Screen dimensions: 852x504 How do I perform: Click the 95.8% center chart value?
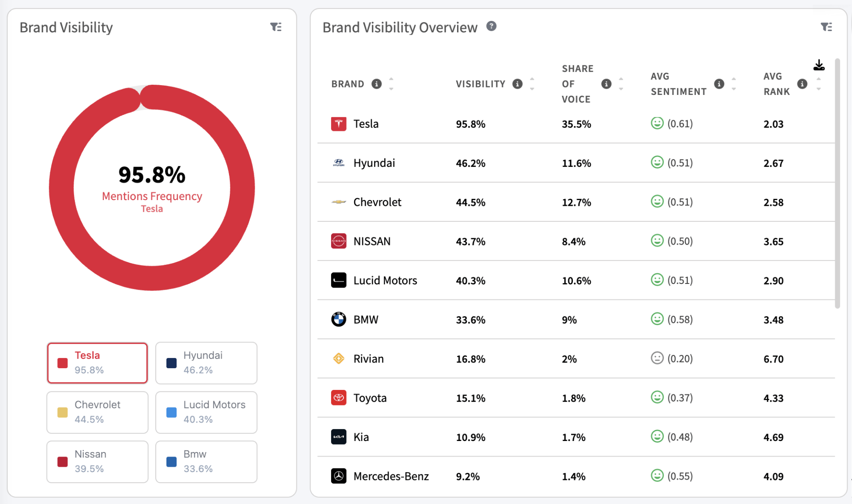[x=152, y=174]
